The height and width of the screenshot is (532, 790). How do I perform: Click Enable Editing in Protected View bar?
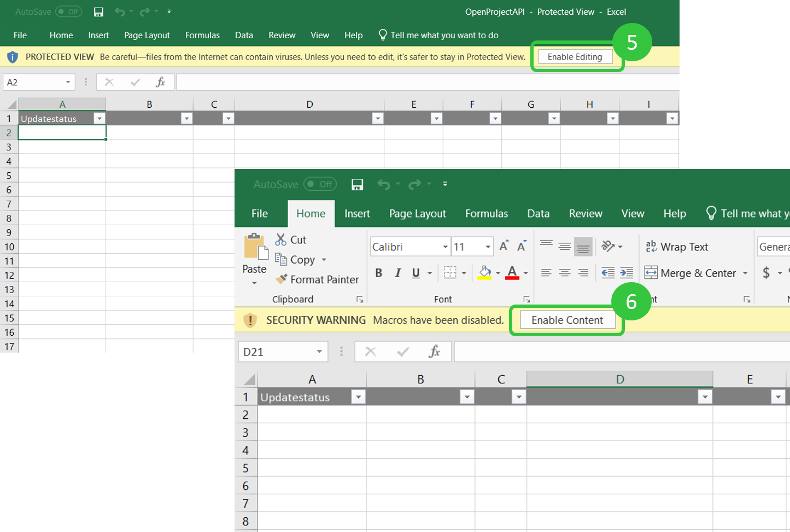point(575,57)
